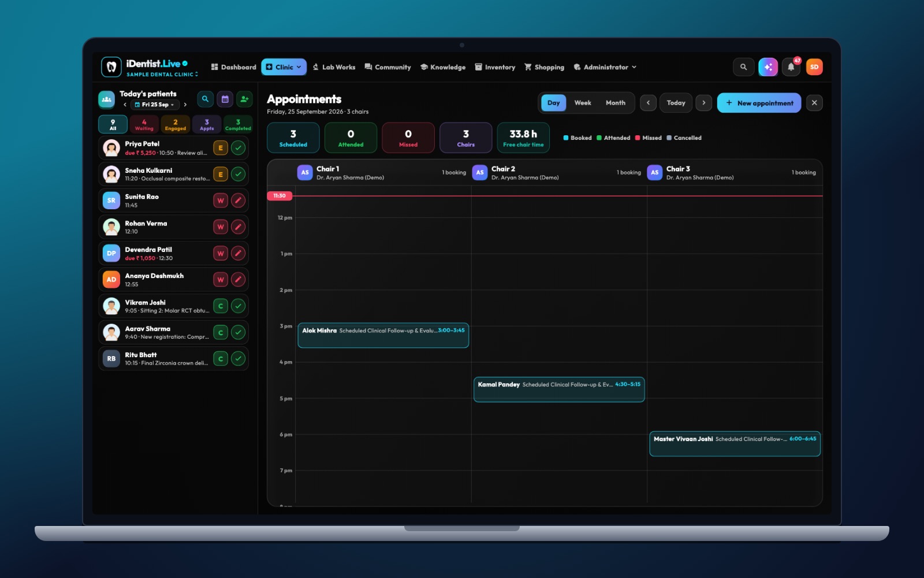Open the Lab Works menu item
Viewport: 924px width, 578px height.
334,67
